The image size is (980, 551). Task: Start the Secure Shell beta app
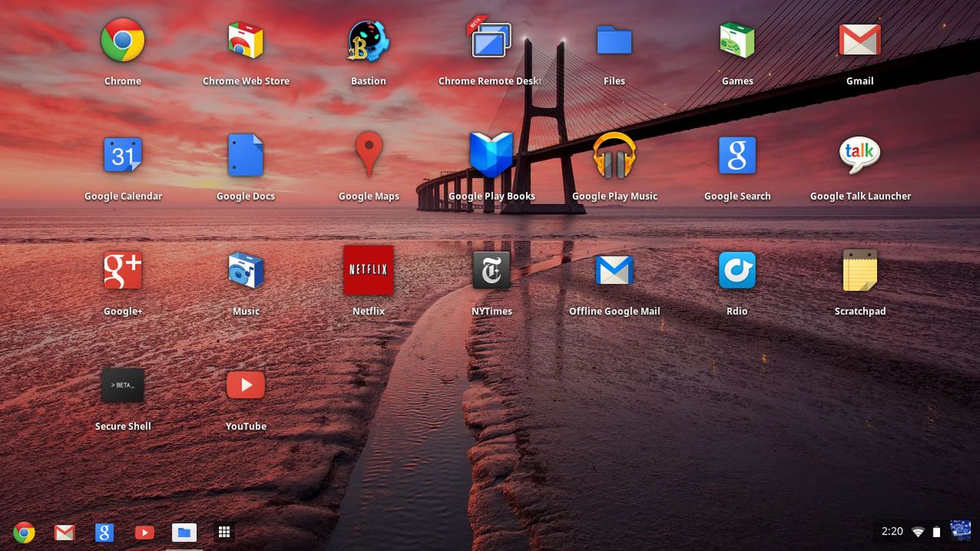click(122, 384)
